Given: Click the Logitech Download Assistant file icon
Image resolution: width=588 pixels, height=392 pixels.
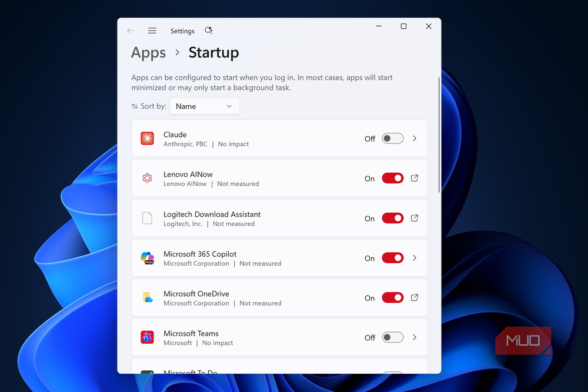Looking at the screenshot, I should pyautogui.click(x=147, y=217).
